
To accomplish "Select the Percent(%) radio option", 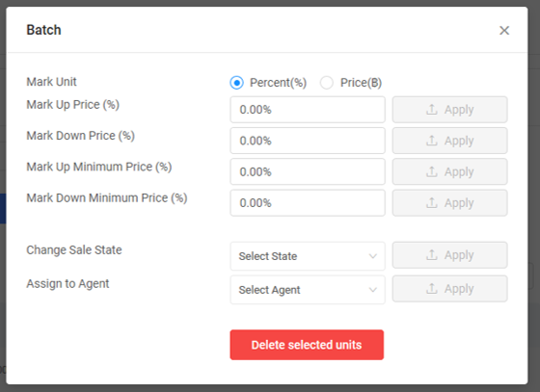I will (x=236, y=83).
